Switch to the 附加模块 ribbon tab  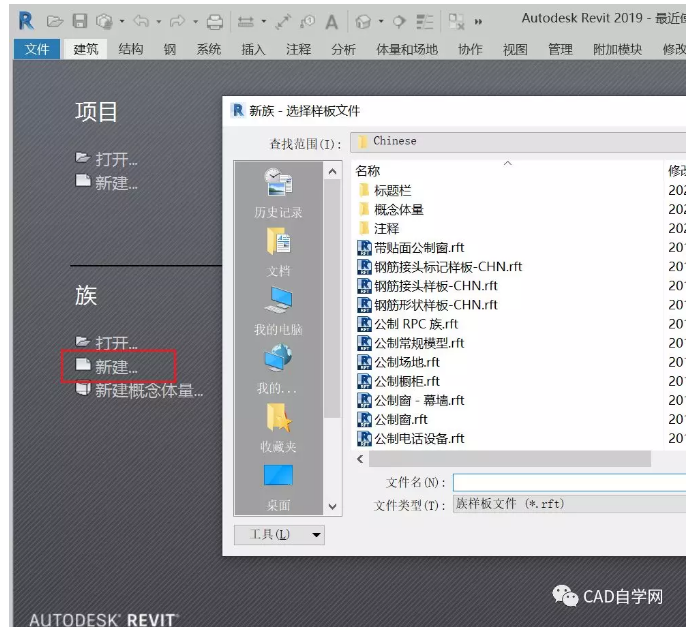click(617, 49)
